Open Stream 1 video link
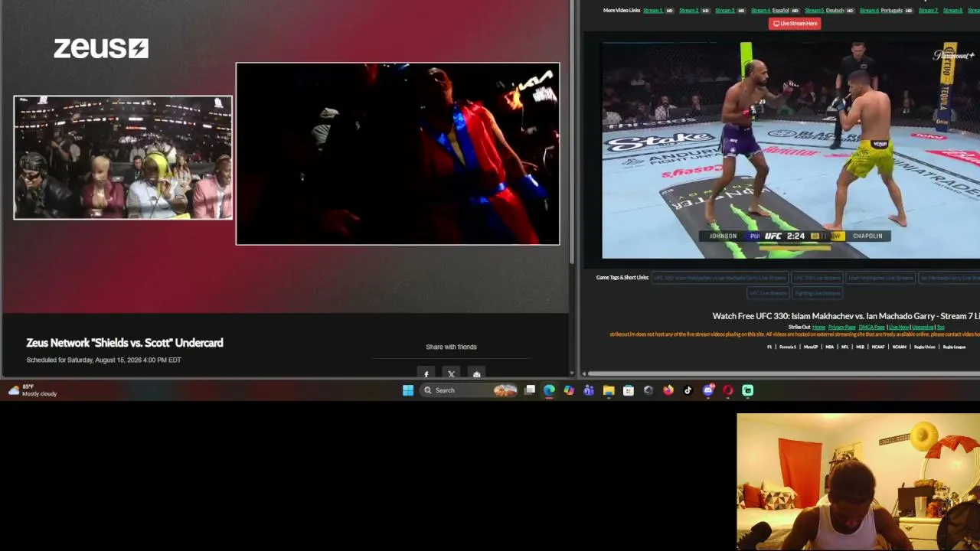 click(653, 11)
